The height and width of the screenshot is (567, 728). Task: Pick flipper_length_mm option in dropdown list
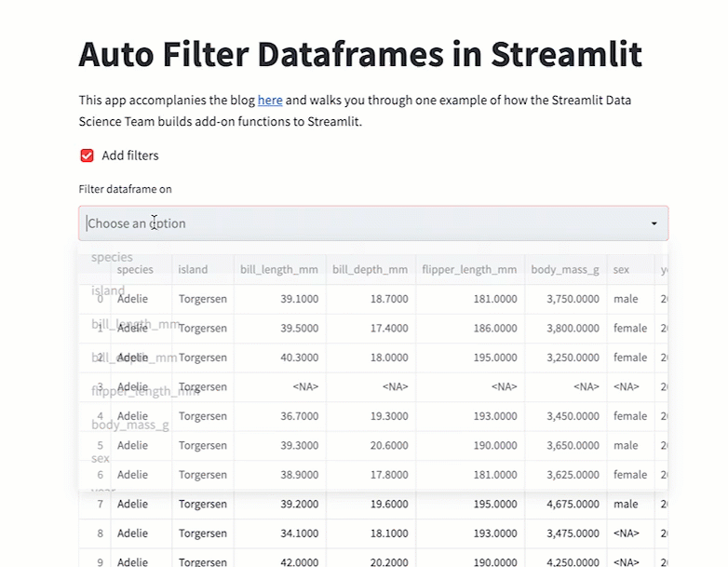click(145, 391)
